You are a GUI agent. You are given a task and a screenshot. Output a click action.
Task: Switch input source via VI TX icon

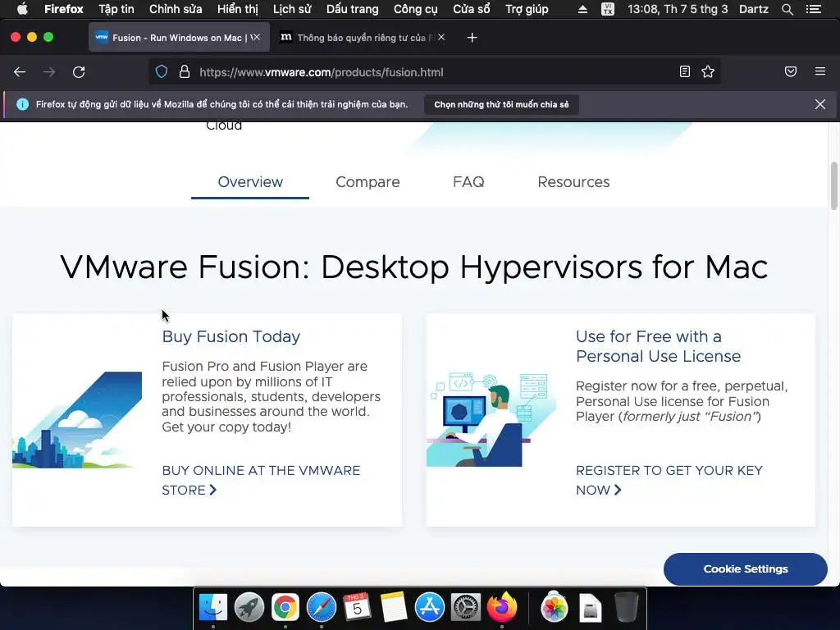[608, 9]
